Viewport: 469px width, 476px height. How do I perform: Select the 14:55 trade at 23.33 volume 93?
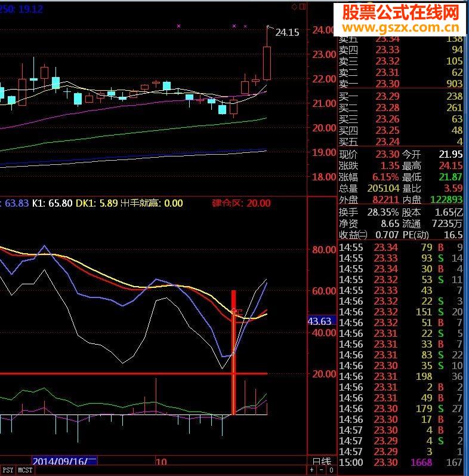tap(401, 258)
